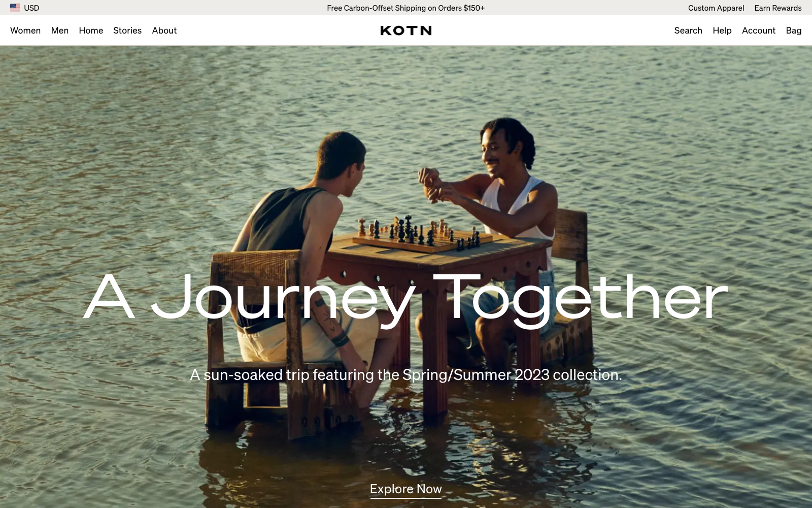View the shopping Bag
This screenshot has height=508, width=812.
(794, 30)
